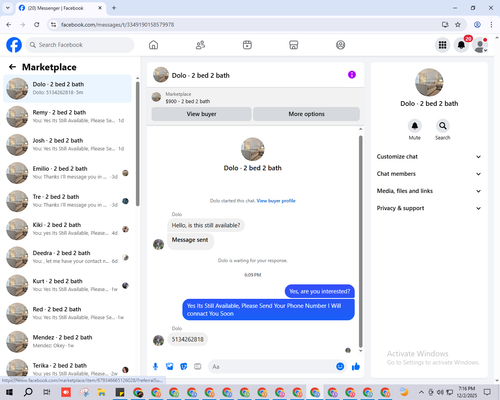View site information icon in address bar
Image resolution: width=500 pixels, height=400 pixels.
pos(53,24)
